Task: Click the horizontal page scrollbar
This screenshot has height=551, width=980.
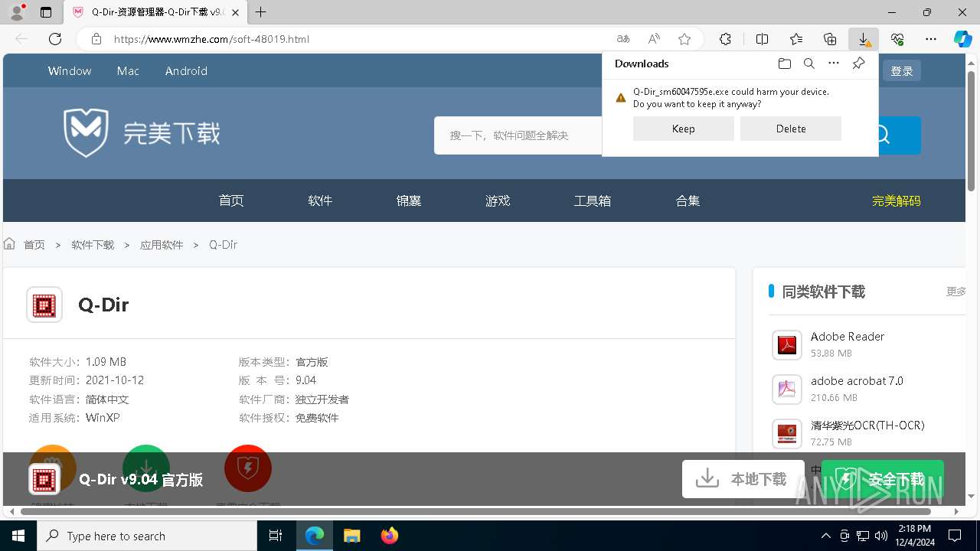Action: [475, 511]
